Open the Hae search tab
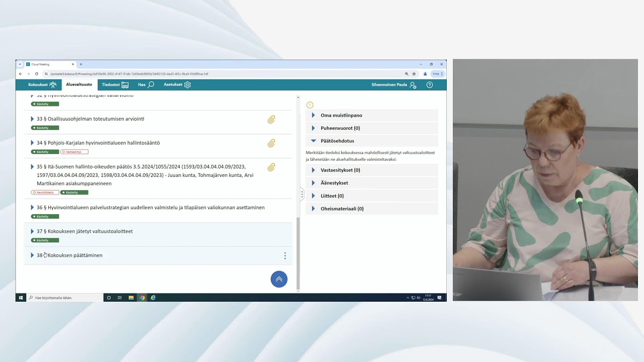The height and width of the screenshot is (362, 644). click(x=146, y=85)
